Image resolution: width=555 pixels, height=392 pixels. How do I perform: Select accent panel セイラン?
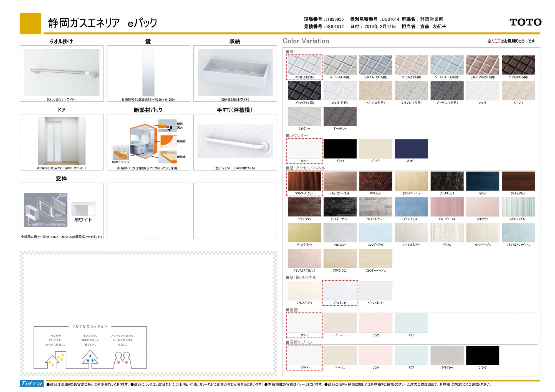click(483, 181)
